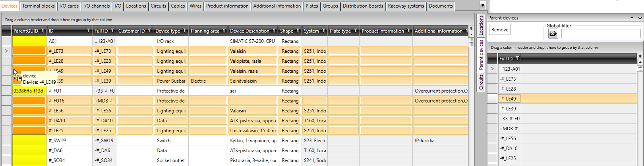The height and width of the screenshot is (166, 644).
Task: Open the Device type column filter
Action: 185,31
